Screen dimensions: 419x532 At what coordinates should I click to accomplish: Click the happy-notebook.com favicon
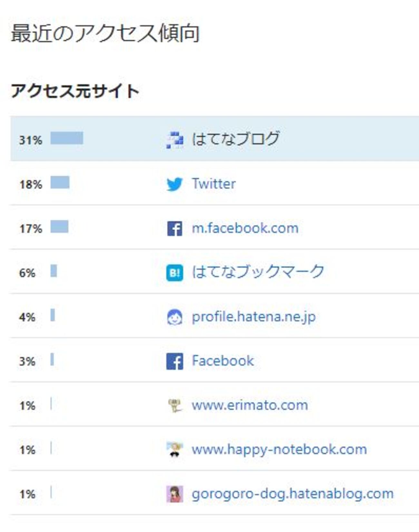pyautogui.click(x=175, y=449)
